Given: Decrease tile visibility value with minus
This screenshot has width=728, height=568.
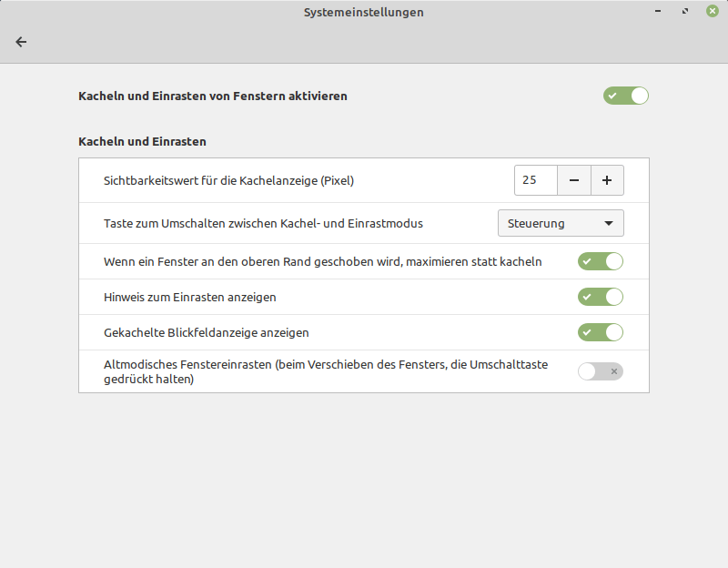Looking at the screenshot, I should 574,180.
